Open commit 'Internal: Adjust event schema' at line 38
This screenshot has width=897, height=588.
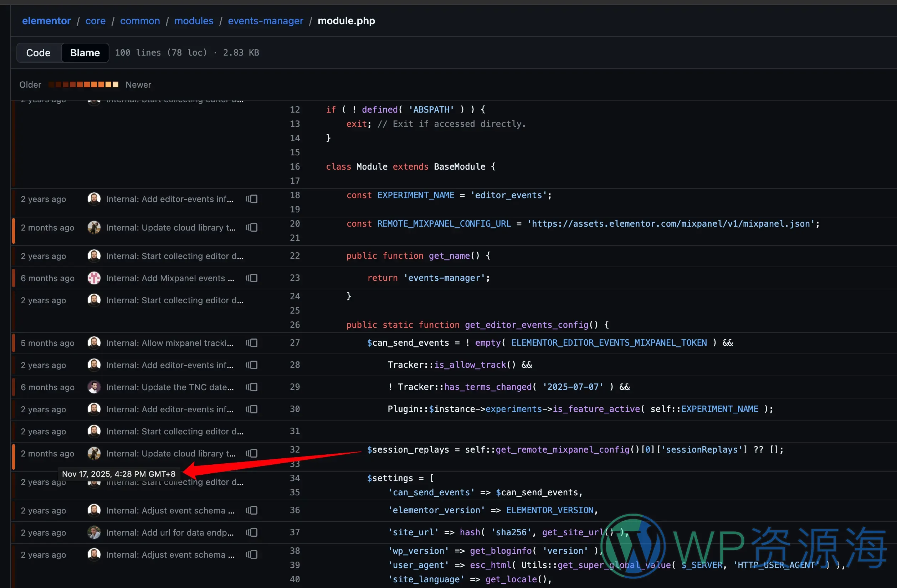tap(170, 555)
